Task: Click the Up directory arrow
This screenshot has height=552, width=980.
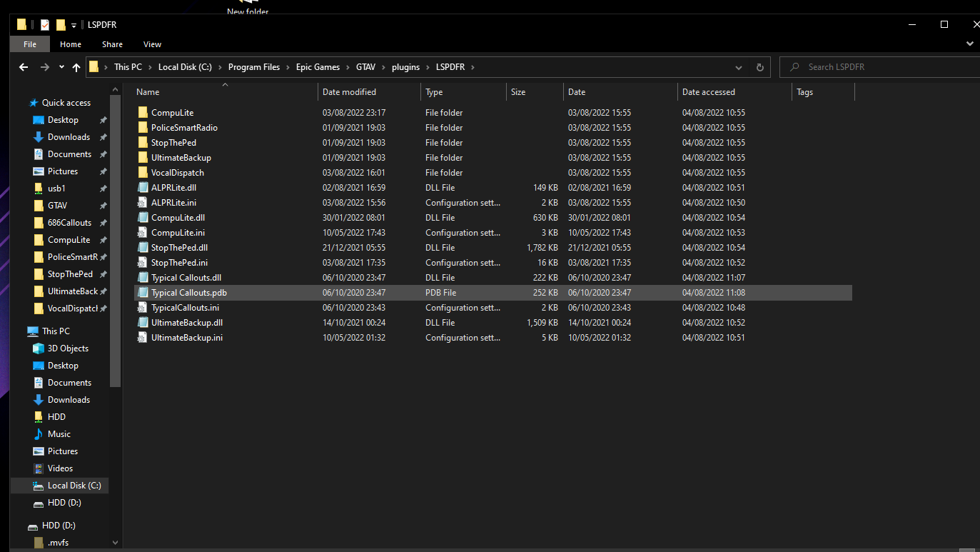Action: click(76, 67)
